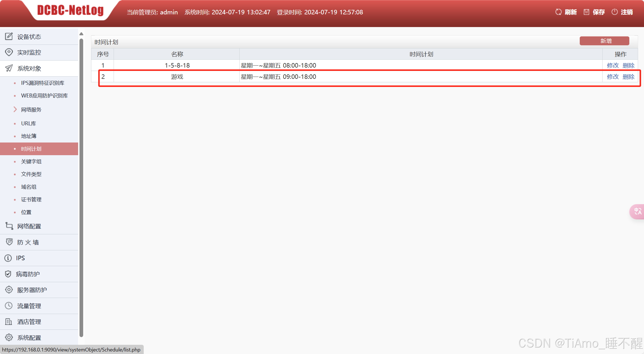Click the 刷新 text in header

coord(571,12)
